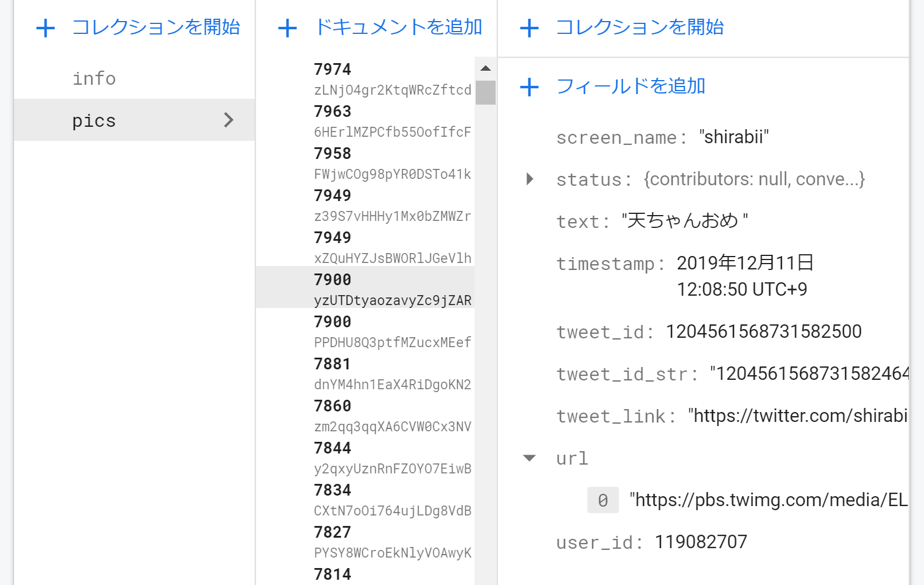924x585 pixels.
Task: Click the scrollbar up arrow in document list
Action: click(x=485, y=68)
